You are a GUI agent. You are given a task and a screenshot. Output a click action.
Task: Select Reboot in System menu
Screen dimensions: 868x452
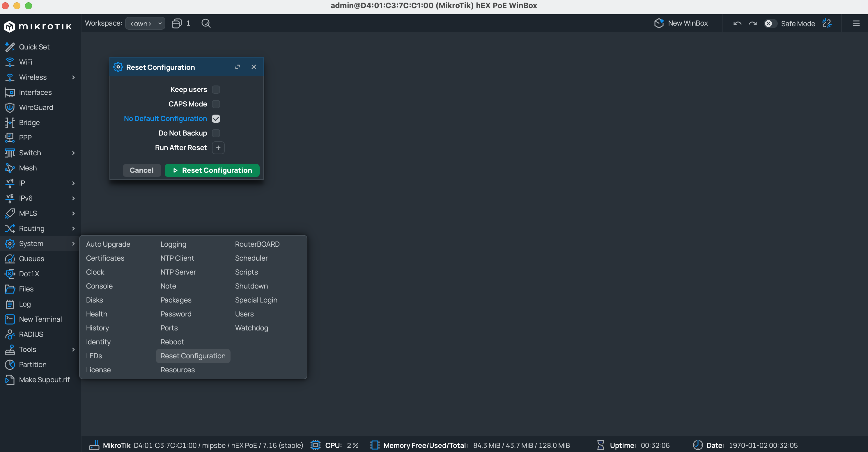[x=172, y=342]
